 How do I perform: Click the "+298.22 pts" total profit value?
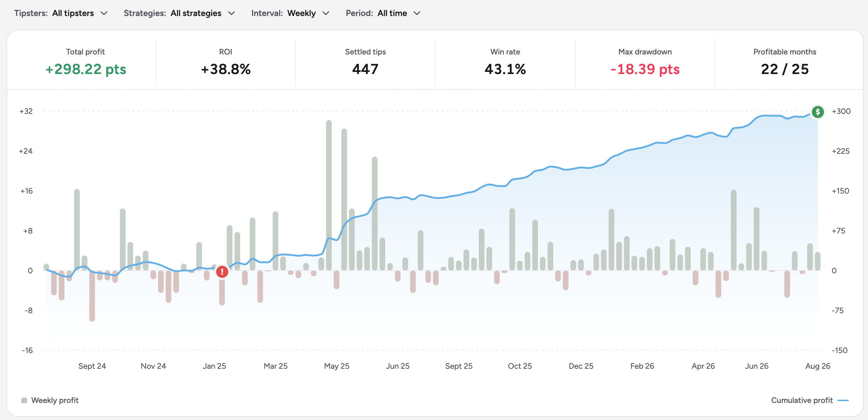pos(85,69)
